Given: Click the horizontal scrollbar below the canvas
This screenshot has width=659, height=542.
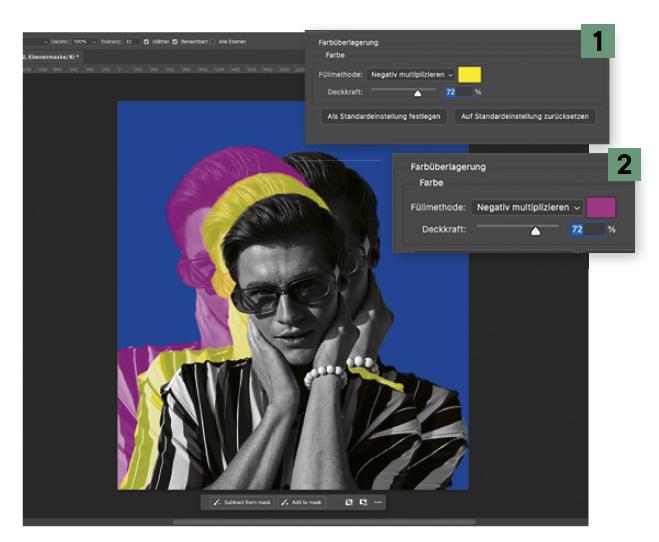Looking at the screenshot, I should click(324, 522).
